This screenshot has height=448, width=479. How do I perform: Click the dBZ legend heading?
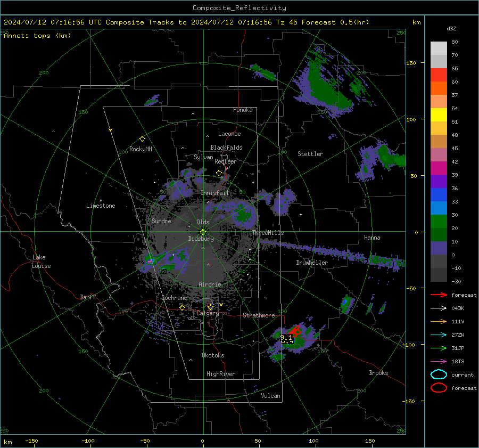coord(451,28)
